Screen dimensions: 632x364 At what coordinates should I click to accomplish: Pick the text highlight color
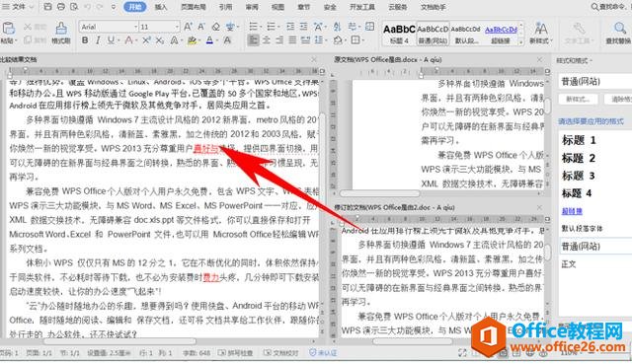pos(192,40)
